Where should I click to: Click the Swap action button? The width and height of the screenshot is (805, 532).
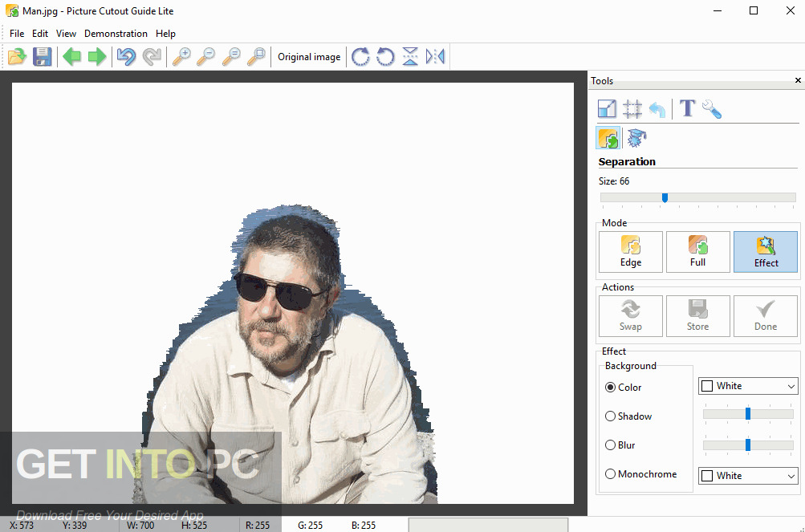coord(631,316)
